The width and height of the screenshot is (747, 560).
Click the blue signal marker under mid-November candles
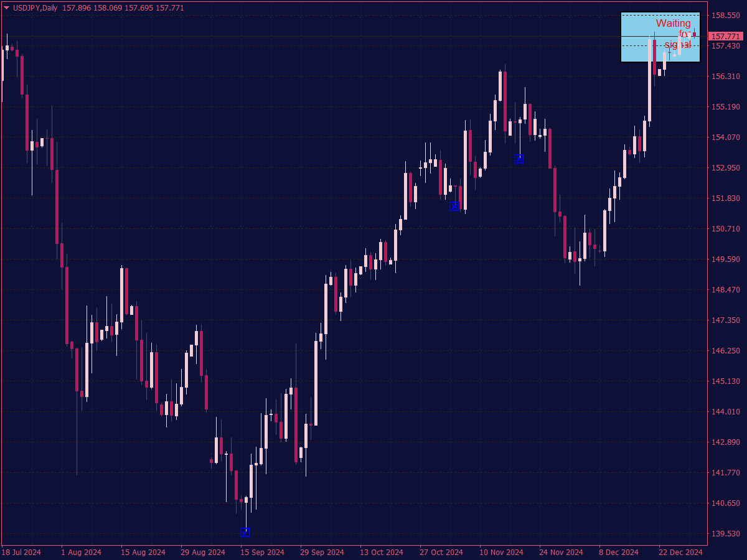coord(519,159)
